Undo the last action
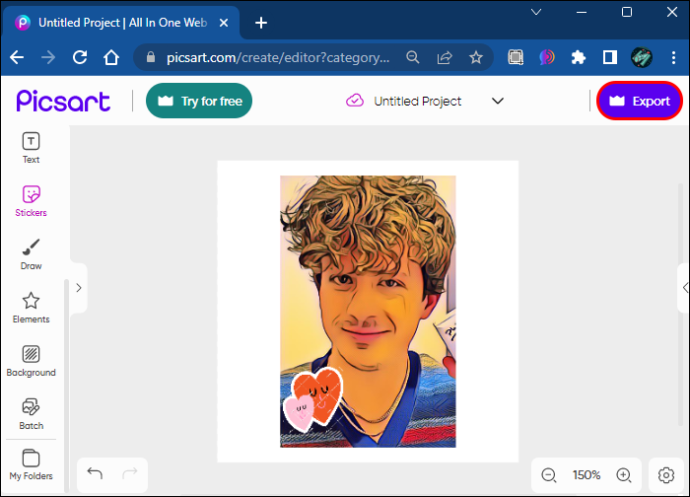This screenshot has width=690, height=497. (95, 474)
